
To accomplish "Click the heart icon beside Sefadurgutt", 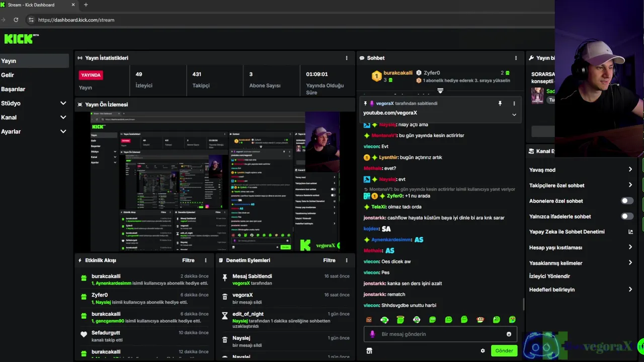I will pos(84,334).
